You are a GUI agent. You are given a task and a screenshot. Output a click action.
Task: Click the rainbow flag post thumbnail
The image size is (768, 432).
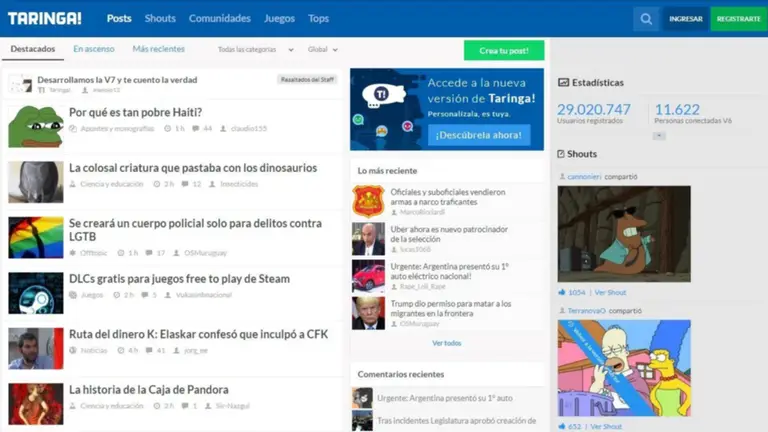[x=36, y=238]
